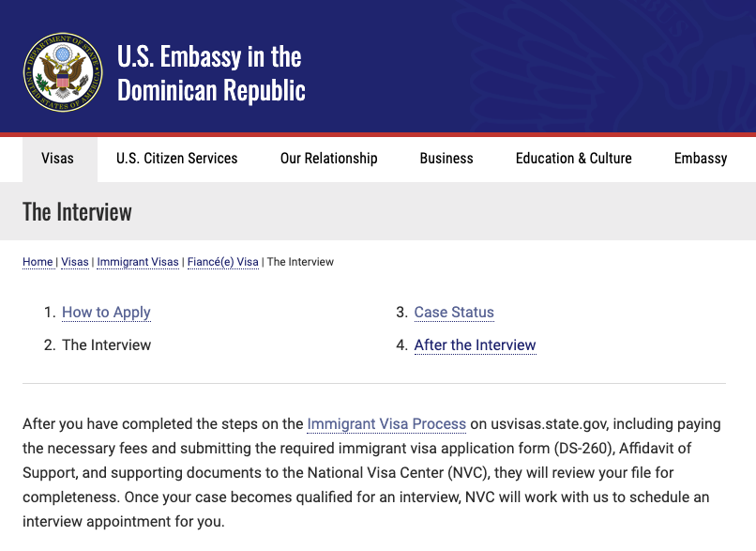
Task: Click the Home breadcrumb link
Action: click(x=38, y=262)
